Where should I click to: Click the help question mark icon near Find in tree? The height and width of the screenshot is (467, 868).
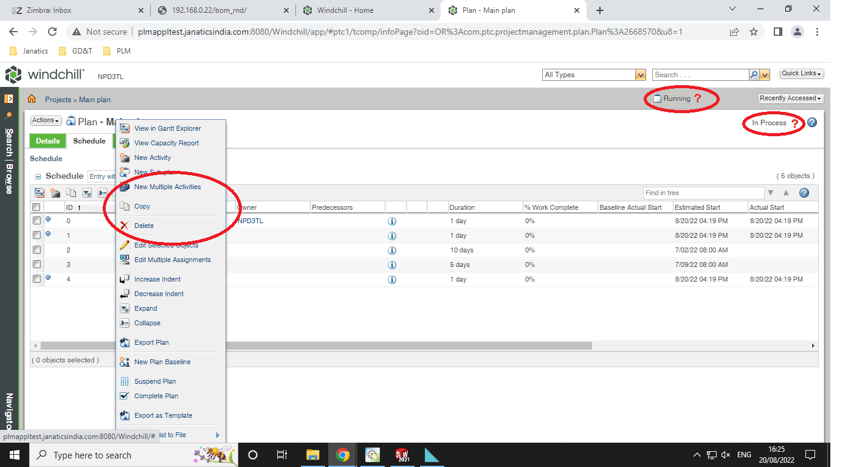click(804, 193)
